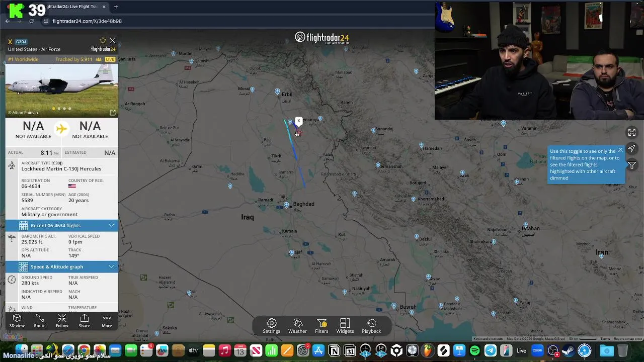Click the Recent flights calendar icon
The height and width of the screenshot is (362, 644).
pyautogui.click(x=23, y=225)
